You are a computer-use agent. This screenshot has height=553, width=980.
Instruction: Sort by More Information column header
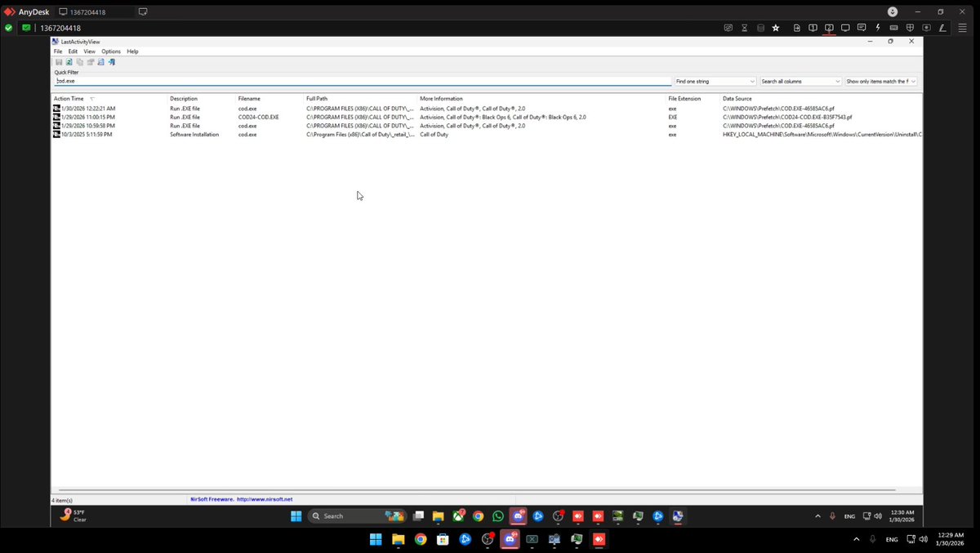441,99
